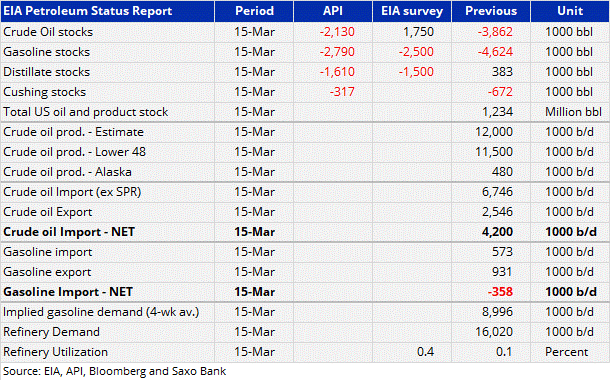
Task: Select the 'Distillate stocks' row label
Action: [46, 72]
